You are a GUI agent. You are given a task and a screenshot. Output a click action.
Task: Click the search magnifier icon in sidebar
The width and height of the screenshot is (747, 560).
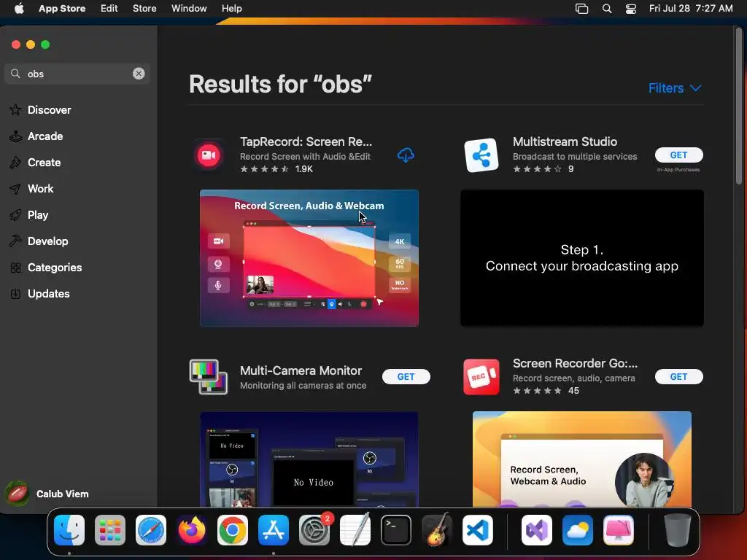[16, 74]
